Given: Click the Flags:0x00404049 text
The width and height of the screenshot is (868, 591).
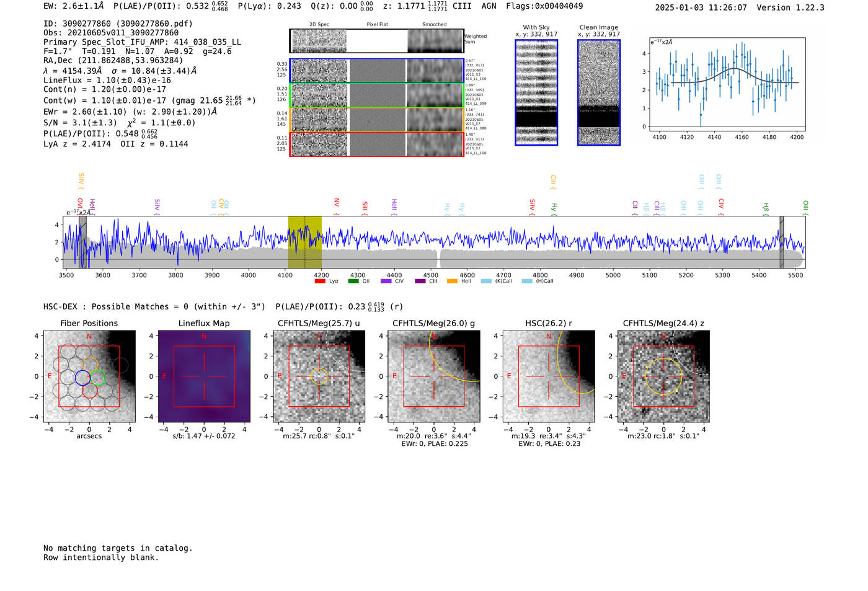Looking at the screenshot, I should [x=544, y=6].
